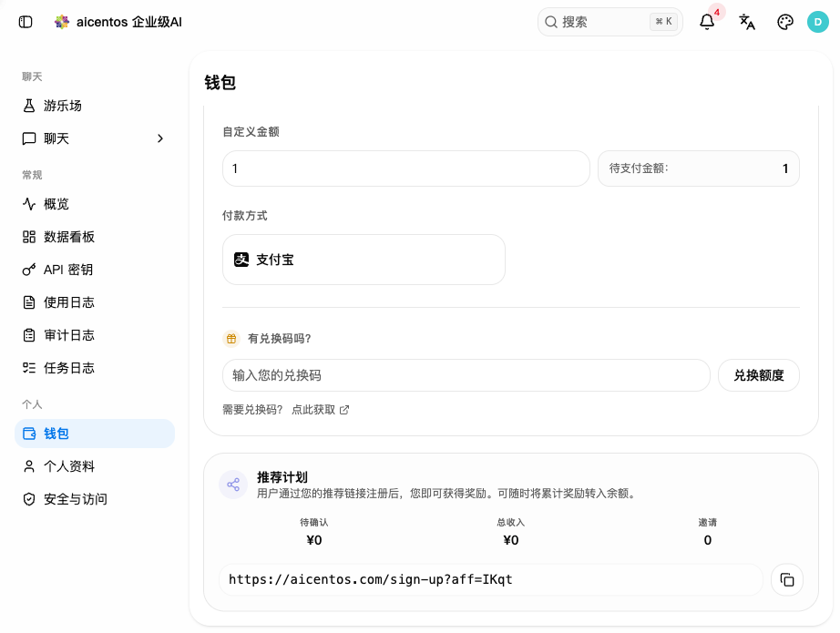
Task: Click the aicentos 企业级AI brand text
Action: (x=129, y=22)
